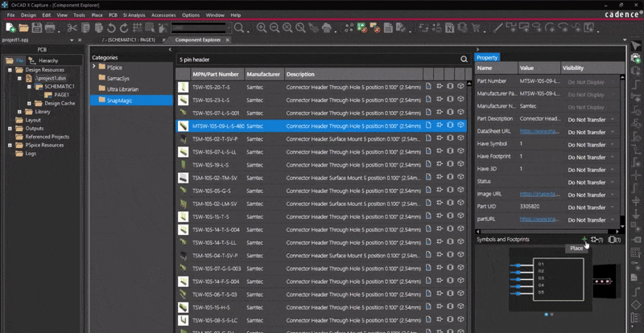This screenshot has width=644, height=333.
Task: Click the Save floppy-disk toolbar icon
Action: pos(37,28)
